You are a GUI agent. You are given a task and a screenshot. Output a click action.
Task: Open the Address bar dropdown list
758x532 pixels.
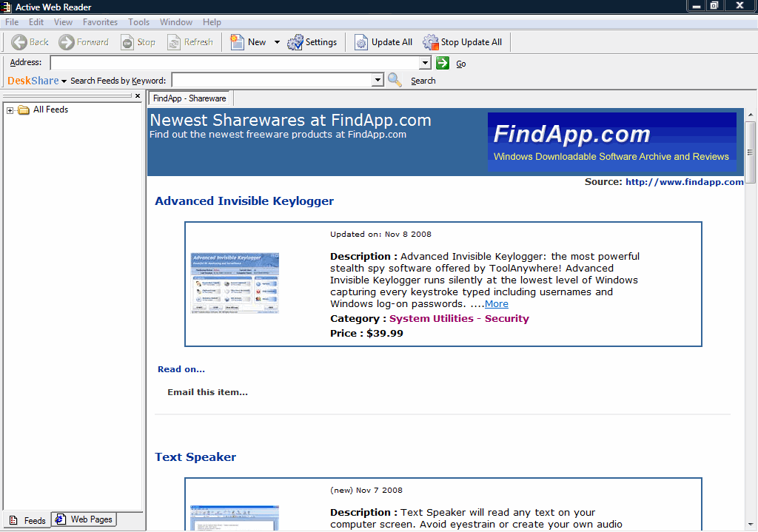point(425,63)
